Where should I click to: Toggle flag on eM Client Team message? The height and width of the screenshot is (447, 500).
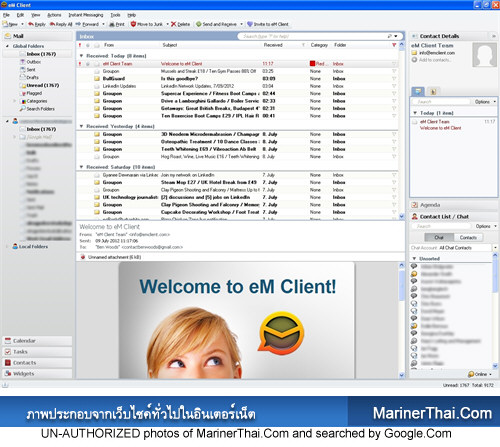coord(394,64)
